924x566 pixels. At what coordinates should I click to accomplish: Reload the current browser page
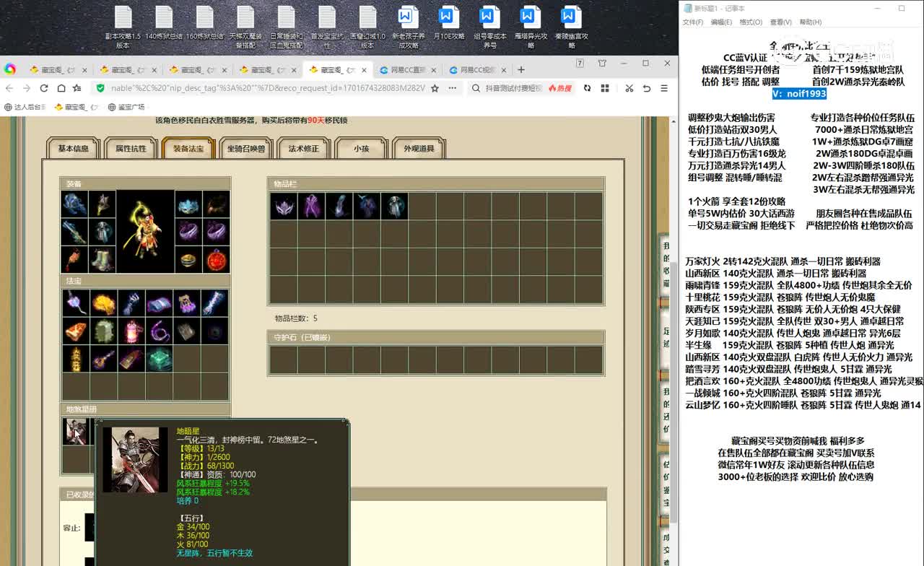(44, 88)
